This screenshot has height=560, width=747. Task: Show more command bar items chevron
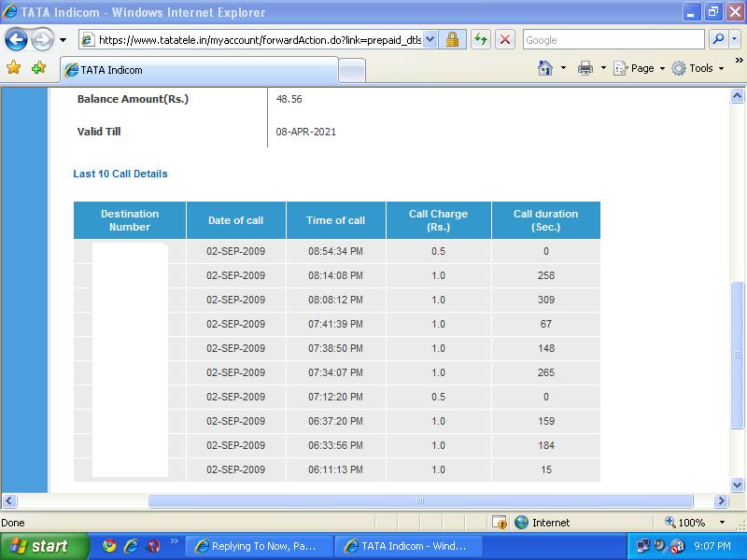[739, 61]
